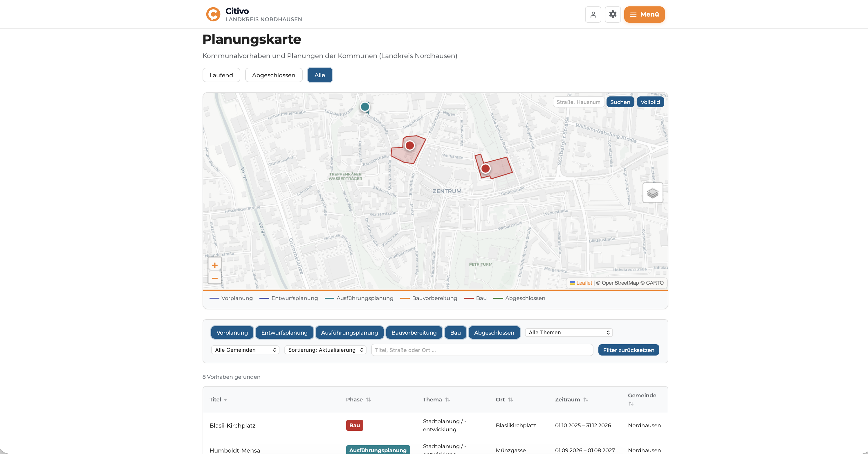Image resolution: width=868 pixels, height=454 pixels.
Task: Sort table by Titel column
Action: pyautogui.click(x=218, y=399)
